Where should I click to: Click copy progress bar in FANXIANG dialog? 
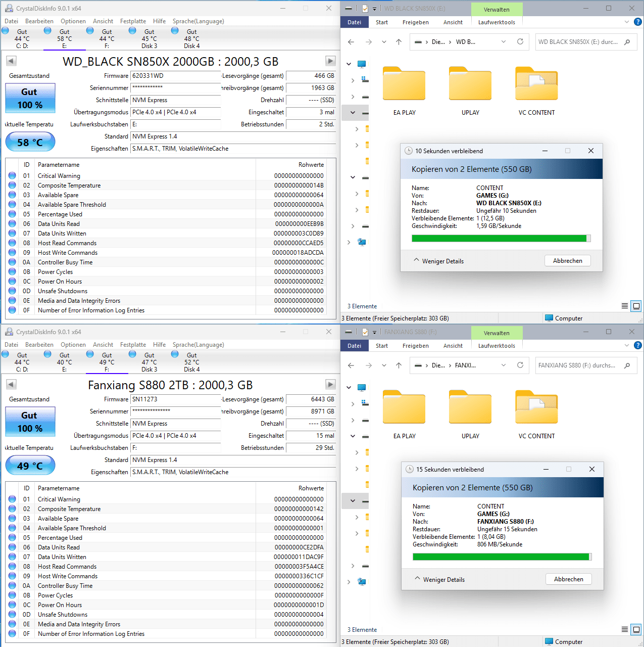(x=502, y=557)
